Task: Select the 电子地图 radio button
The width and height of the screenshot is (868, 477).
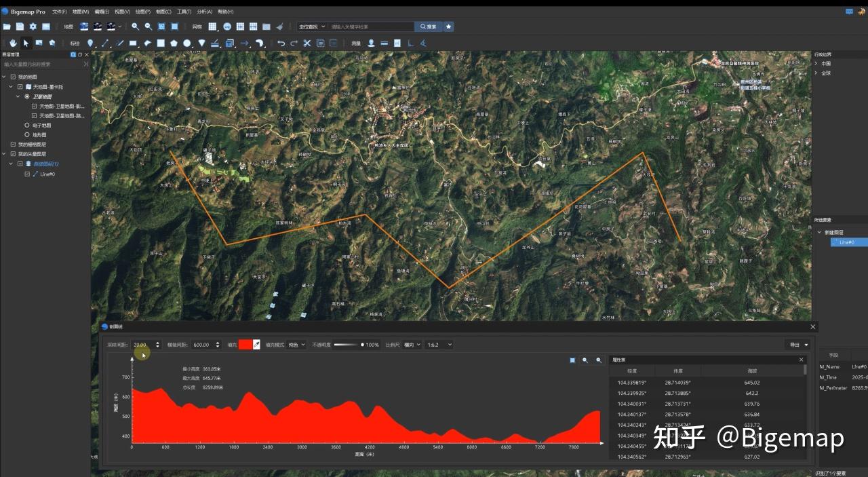Action: pos(27,125)
